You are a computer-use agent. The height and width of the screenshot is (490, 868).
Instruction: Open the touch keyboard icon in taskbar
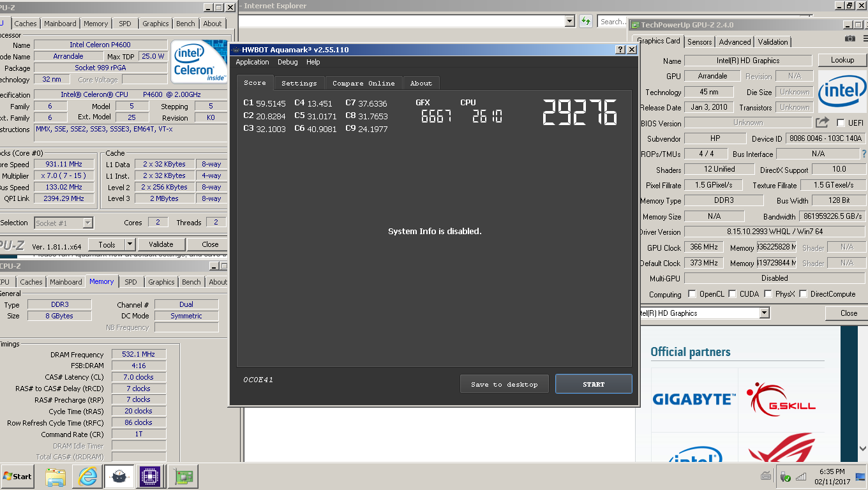tap(766, 477)
